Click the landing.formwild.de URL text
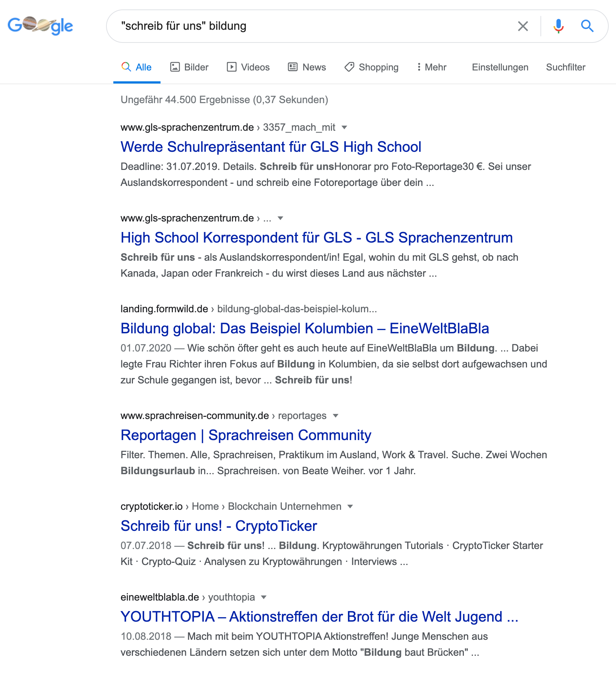The image size is (616, 675). coord(164,309)
